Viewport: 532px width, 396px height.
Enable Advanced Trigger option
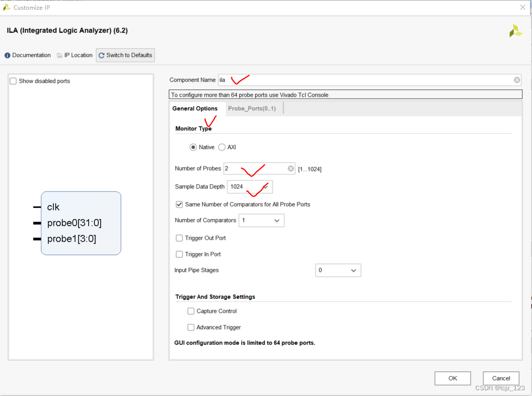coord(191,327)
